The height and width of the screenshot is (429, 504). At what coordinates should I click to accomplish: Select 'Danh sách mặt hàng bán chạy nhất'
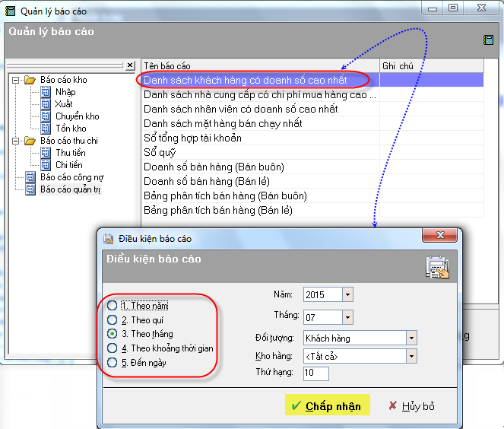coord(223,123)
